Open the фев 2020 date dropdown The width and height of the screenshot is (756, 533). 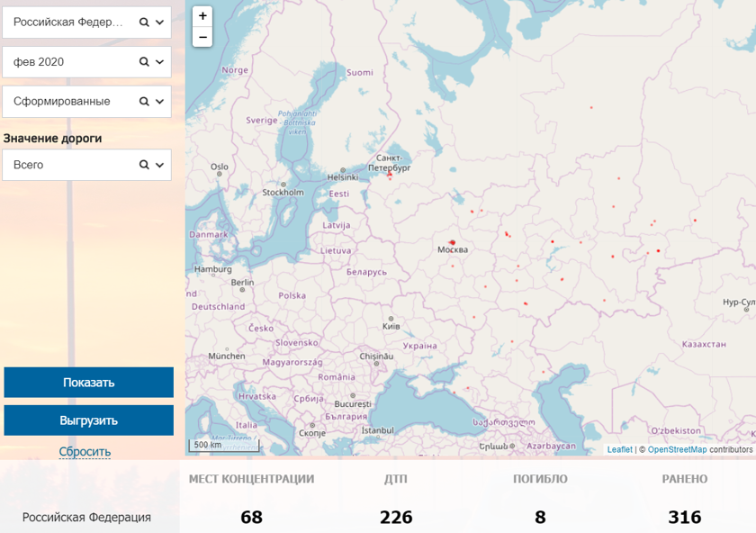click(160, 62)
